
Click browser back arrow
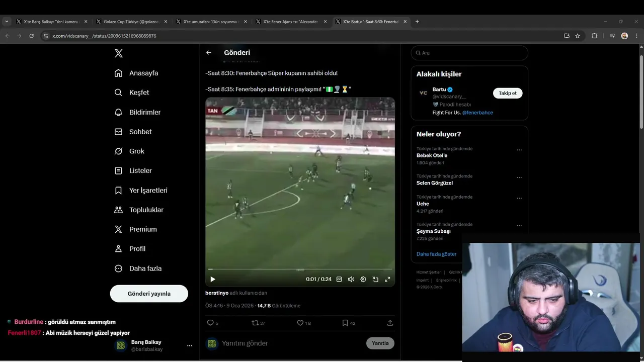coord(7,36)
